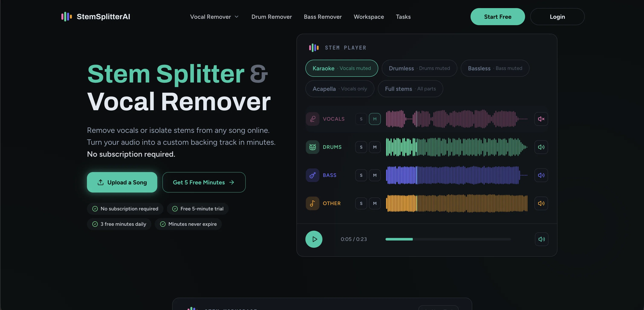Click the Stem Player waveform logo icon
The image size is (644, 310).
pyautogui.click(x=314, y=48)
